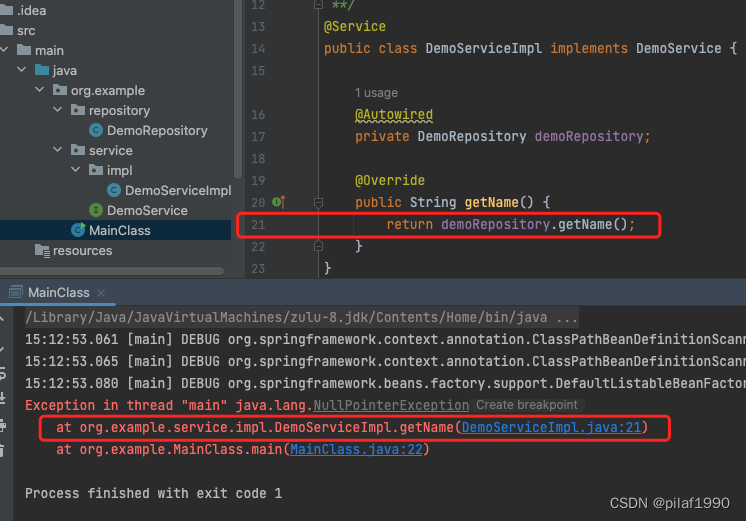
Task: Click the src folder icon
Action: click(x=7, y=30)
